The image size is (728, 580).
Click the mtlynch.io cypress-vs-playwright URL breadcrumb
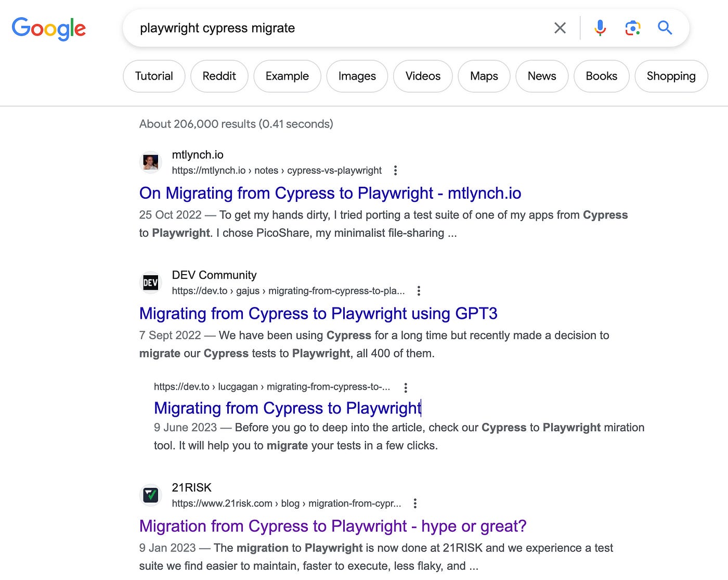tap(277, 171)
